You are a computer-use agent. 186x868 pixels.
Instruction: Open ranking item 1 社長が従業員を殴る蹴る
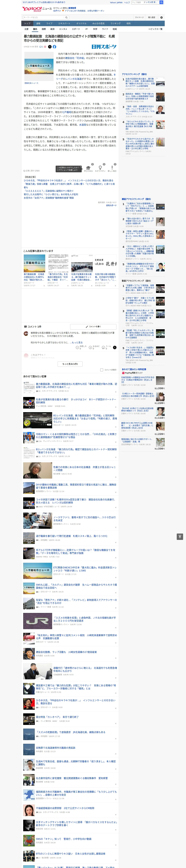140,83
